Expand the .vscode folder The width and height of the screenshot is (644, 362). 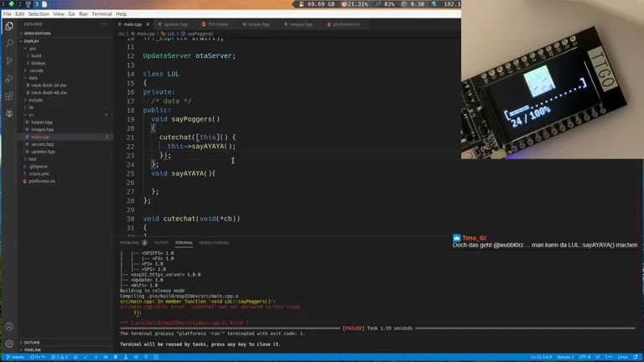coord(65,70)
